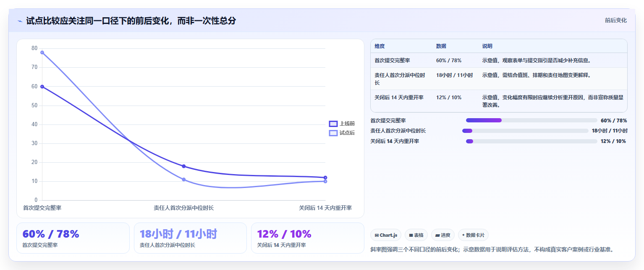Click the 数据 column header
The height and width of the screenshot is (270, 644).
tap(441, 46)
